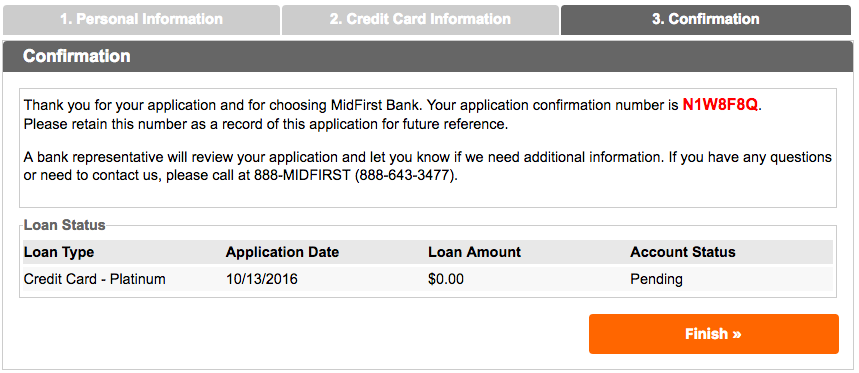Screen dimensions: 859x373
Task: Click the Pending account status value
Action: [656, 279]
